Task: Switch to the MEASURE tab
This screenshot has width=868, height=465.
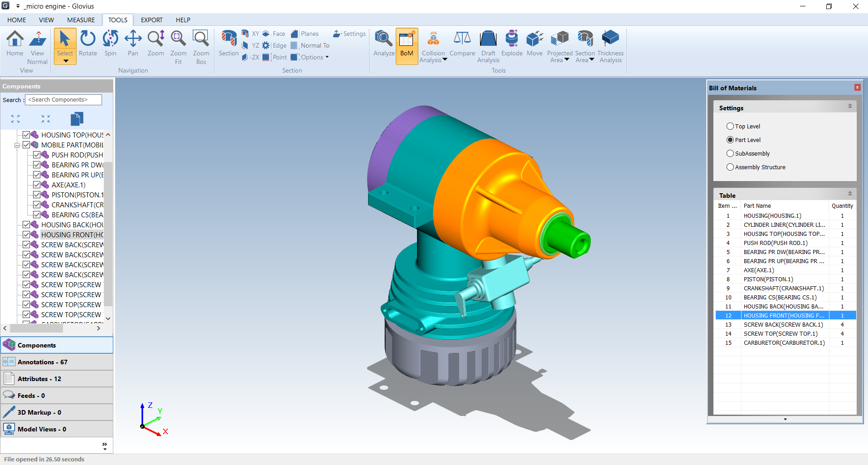Action: pos(81,20)
